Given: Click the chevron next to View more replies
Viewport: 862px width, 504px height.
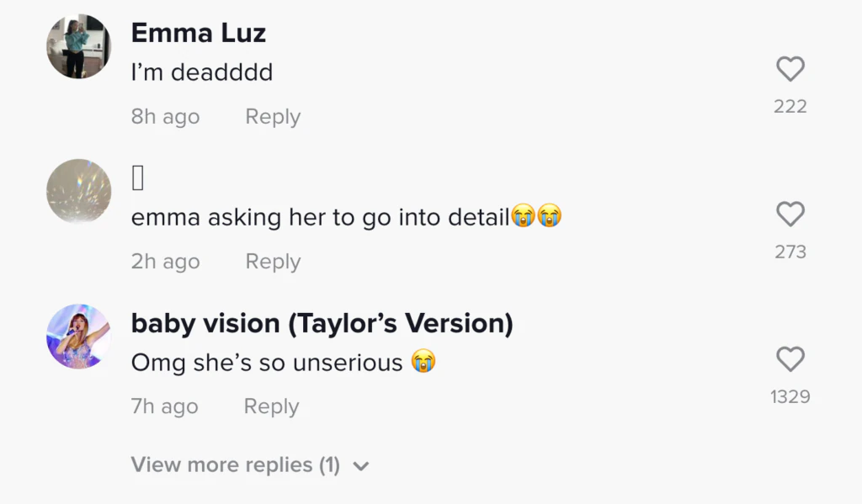Looking at the screenshot, I should (361, 465).
